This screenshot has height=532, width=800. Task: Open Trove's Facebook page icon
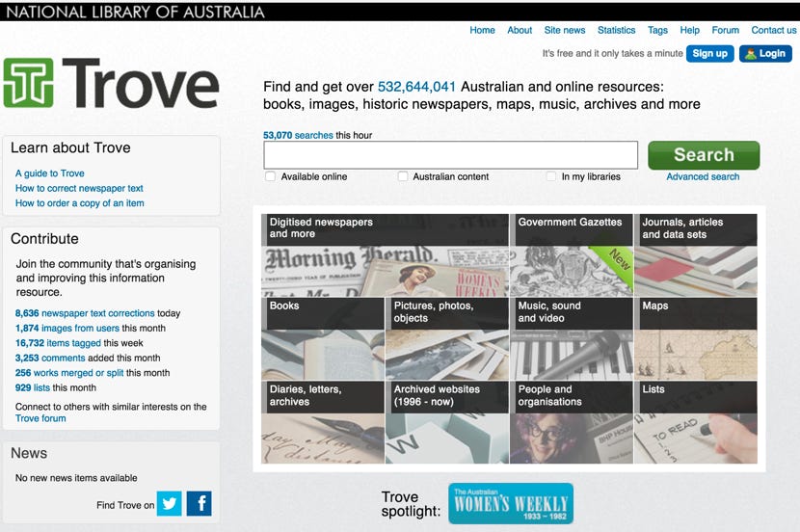[x=200, y=503]
